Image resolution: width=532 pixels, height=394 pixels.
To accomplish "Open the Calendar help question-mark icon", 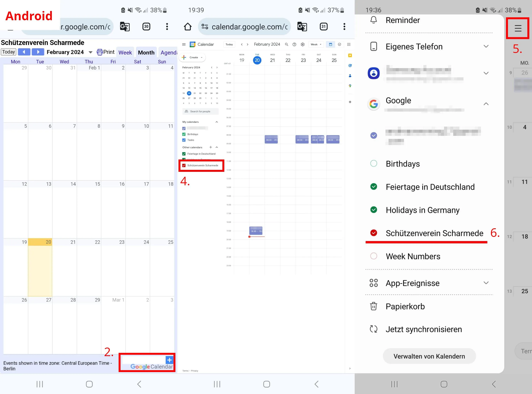I will 294,44.
